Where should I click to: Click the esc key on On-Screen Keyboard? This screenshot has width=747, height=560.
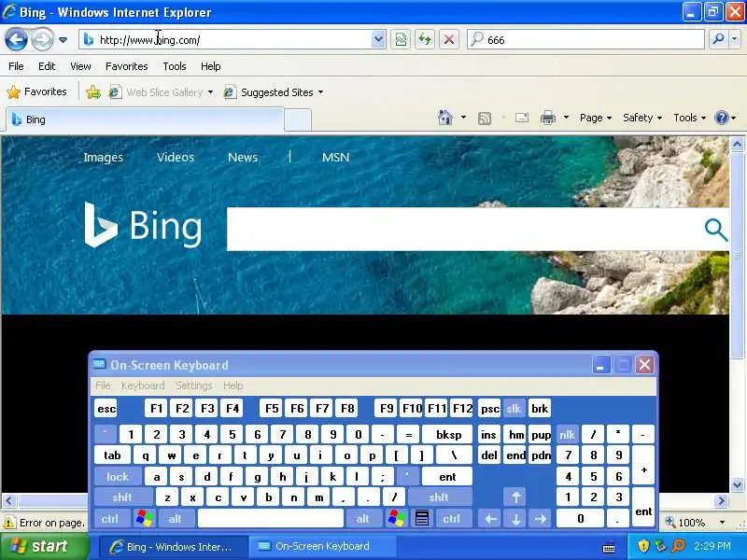[x=106, y=409]
